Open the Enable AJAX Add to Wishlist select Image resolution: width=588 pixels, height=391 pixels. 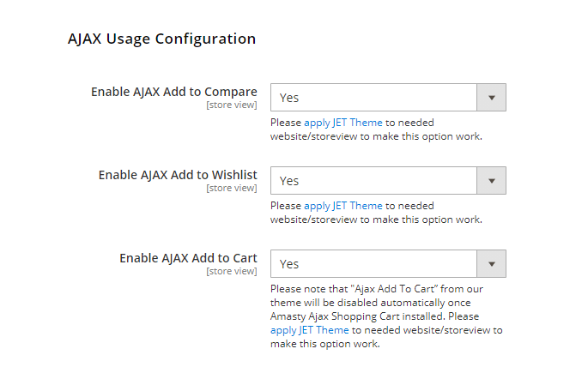374,181
